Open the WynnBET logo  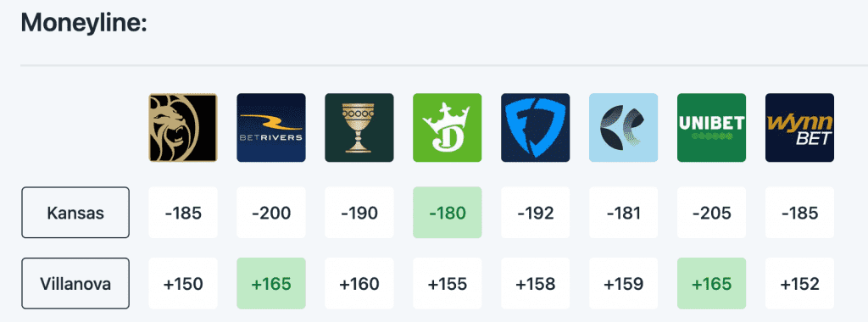(799, 128)
